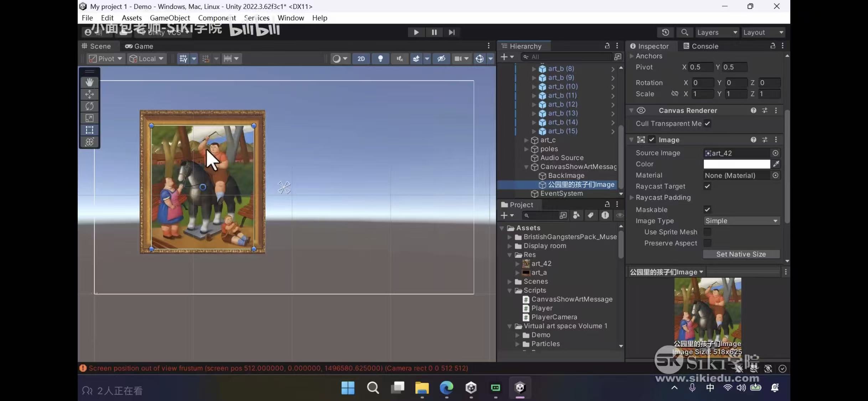Expand Raycast Padding section
The height and width of the screenshot is (401, 868).
pyautogui.click(x=631, y=197)
